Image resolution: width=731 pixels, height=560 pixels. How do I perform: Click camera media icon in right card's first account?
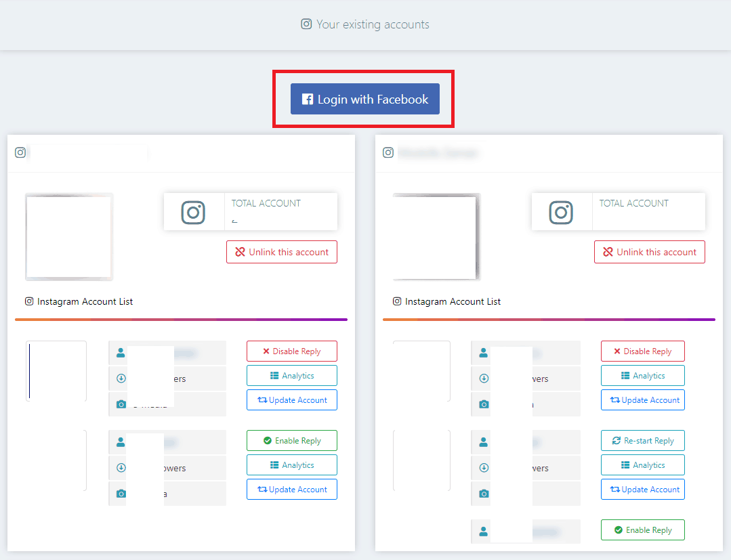click(x=484, y=404)
